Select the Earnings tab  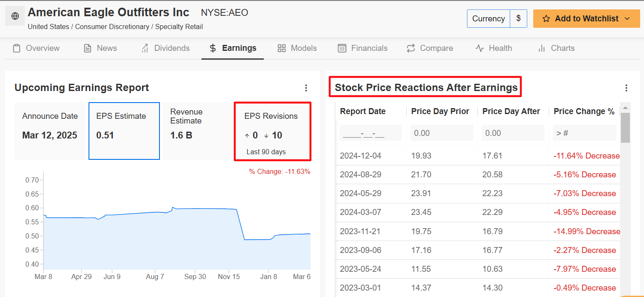(x=233, y=48)
